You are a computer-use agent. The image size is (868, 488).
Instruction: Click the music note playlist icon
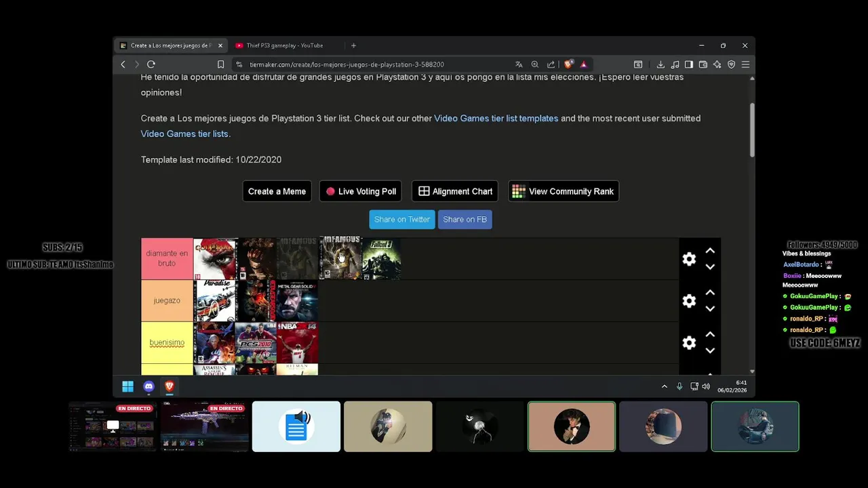click(x=675, y=64)
